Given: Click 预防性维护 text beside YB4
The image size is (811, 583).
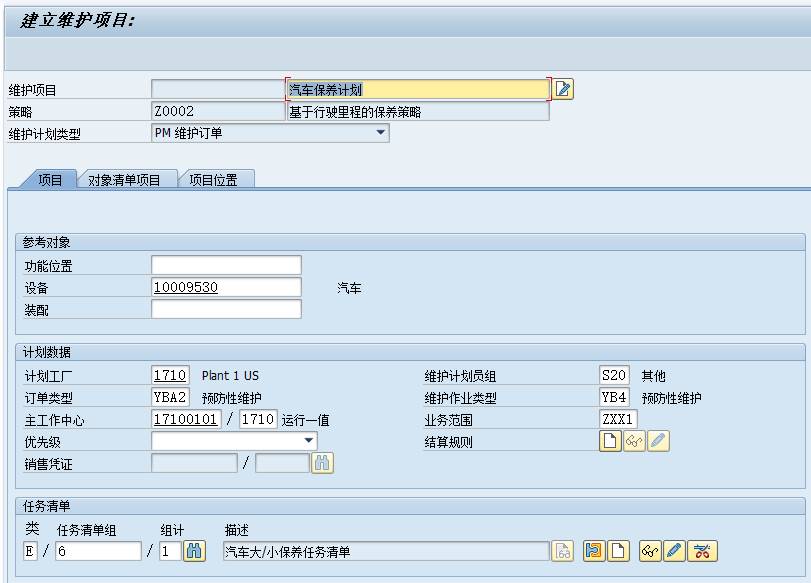Looking at the screenshot, I should click(x=671, y=398).
